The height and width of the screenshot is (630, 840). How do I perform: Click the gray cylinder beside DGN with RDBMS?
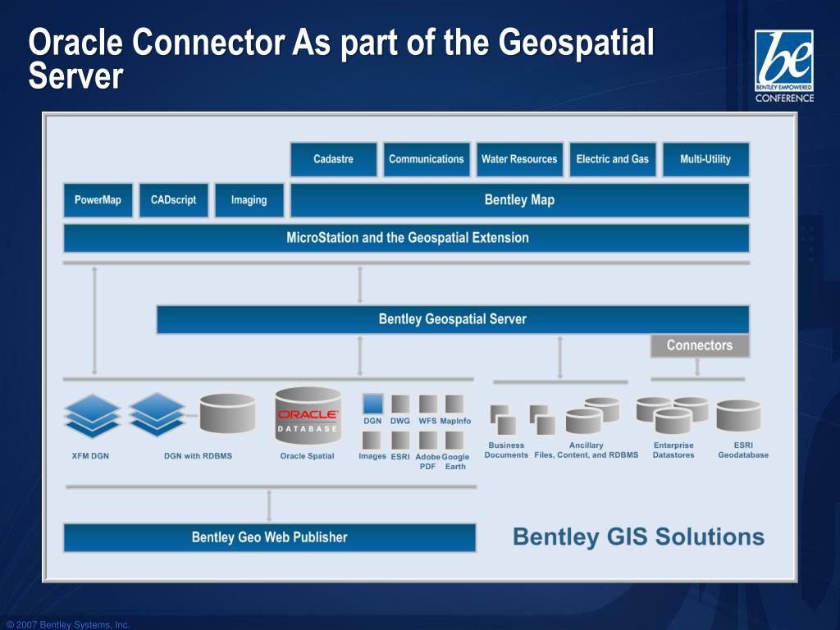pos(228,413)
